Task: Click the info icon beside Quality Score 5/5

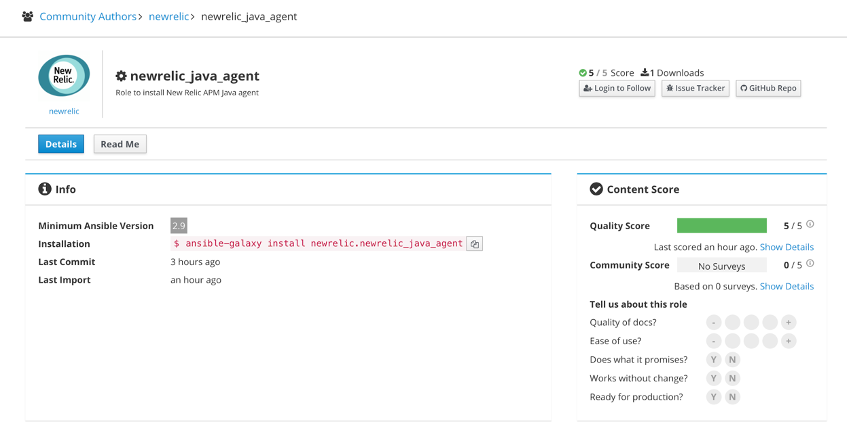Action: [x=810, y=225]
